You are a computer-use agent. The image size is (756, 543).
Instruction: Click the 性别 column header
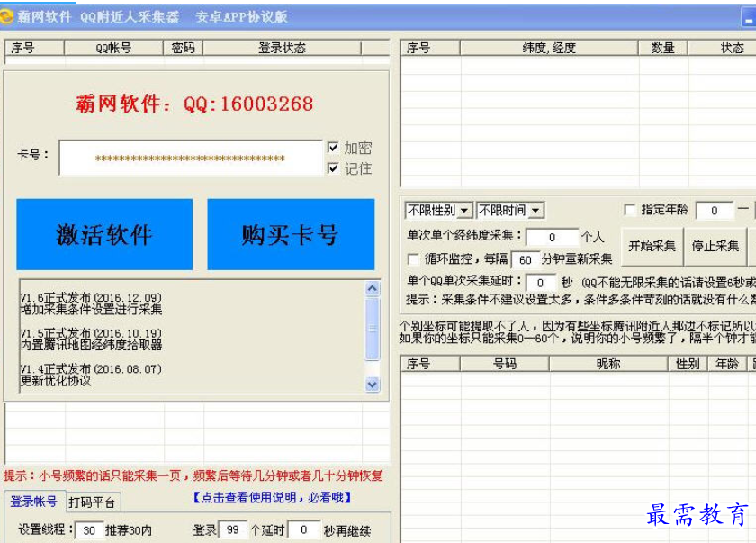(688, 364)
